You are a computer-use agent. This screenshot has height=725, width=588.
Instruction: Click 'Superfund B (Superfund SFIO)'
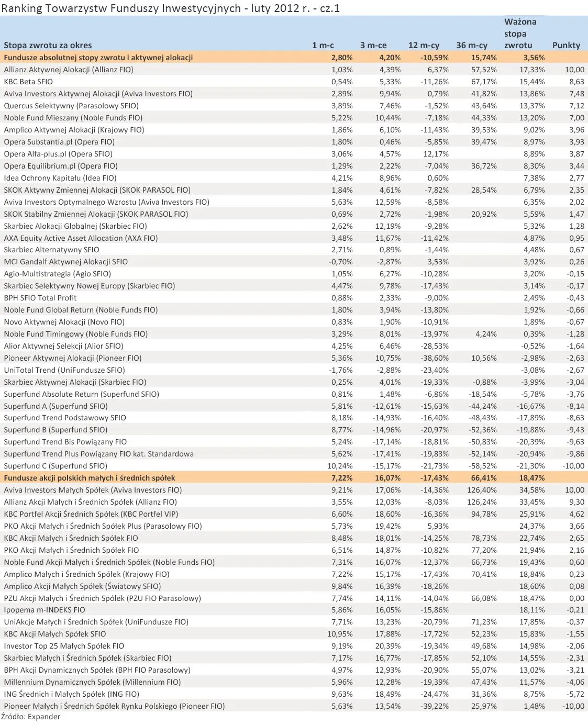[56, 430]
